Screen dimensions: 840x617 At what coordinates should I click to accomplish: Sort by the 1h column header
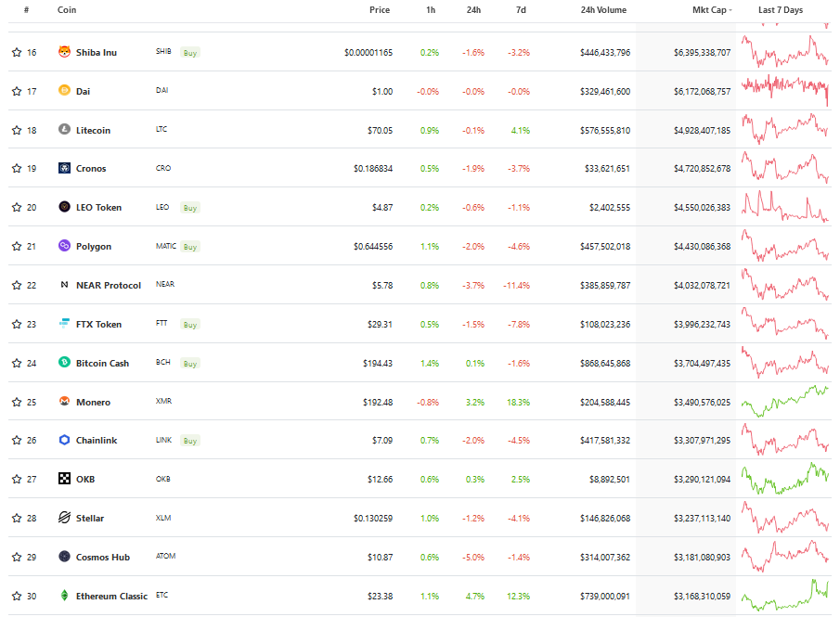pos(430,9)
